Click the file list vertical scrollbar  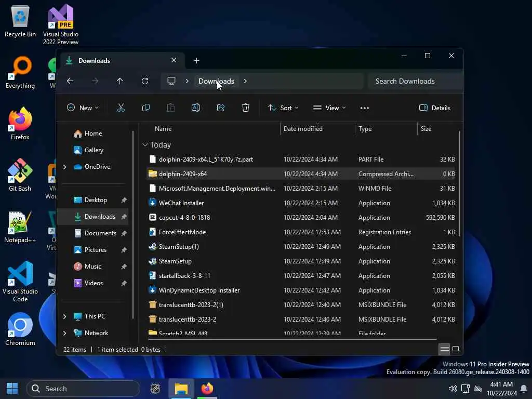tap(459, 183)
